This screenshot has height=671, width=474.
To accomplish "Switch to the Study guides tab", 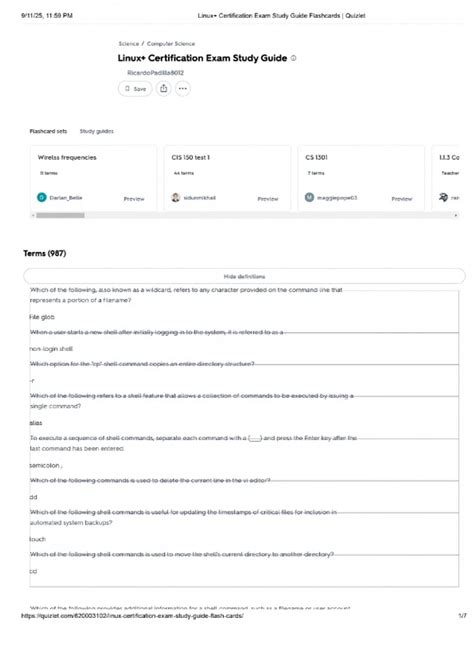I will (97, 131).
